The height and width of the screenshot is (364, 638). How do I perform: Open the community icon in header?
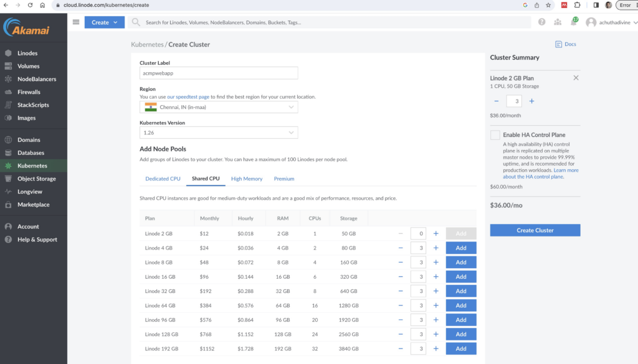point(558,22)
